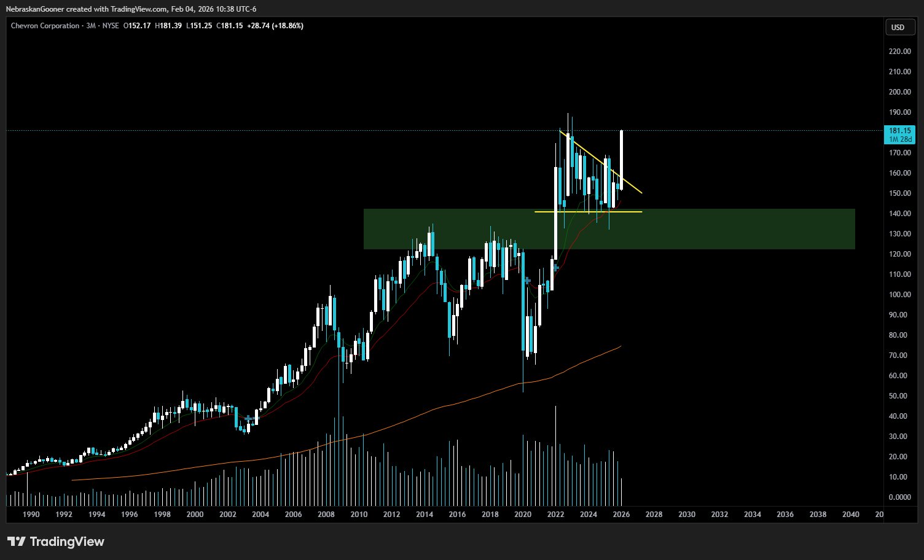Image resolution: width=924 pixels, height=560 pixels.
Task: Select the green support zone rectangle
Action: click(x=609, y=229)
